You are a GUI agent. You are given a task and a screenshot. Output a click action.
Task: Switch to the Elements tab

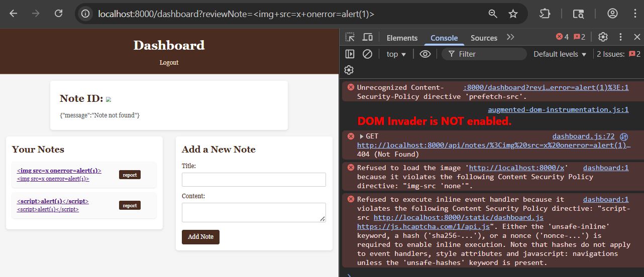pyautogui.click(x=402, y=38)
